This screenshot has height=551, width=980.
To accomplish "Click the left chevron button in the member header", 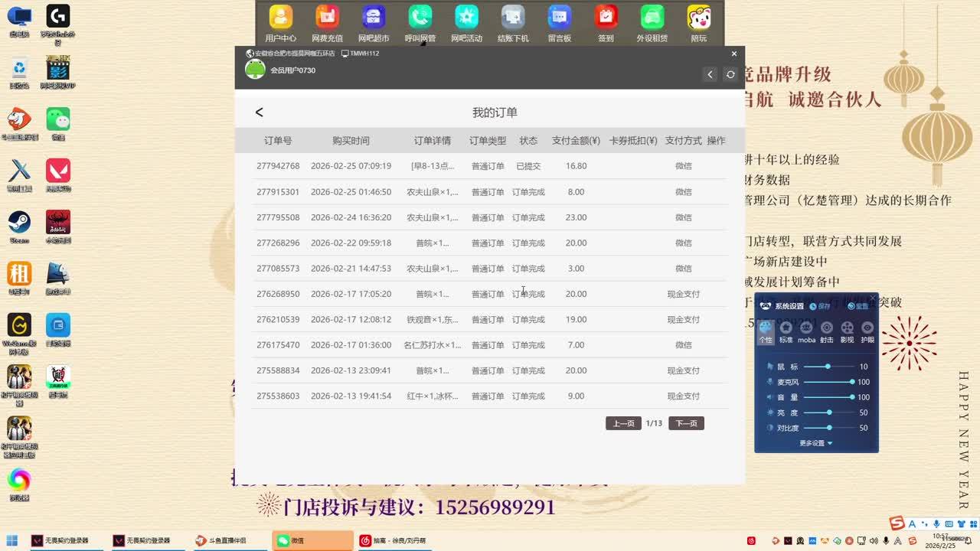I will point(710,74).
